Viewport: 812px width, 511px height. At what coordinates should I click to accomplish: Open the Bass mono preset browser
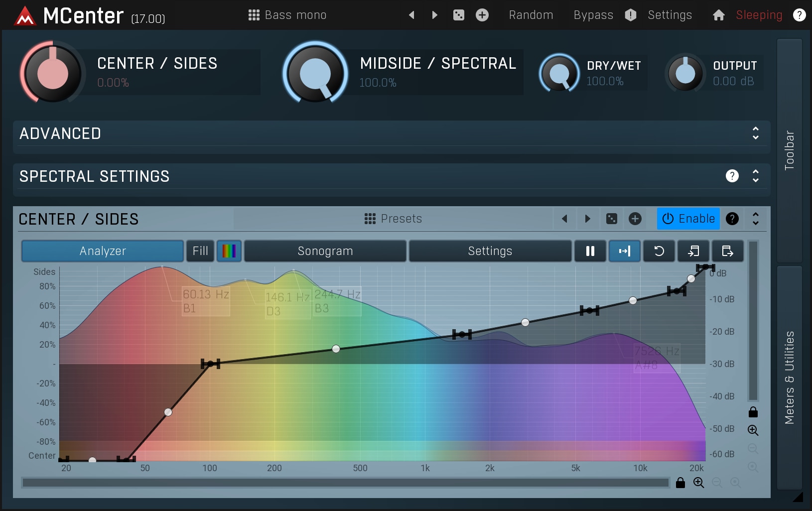click(x=287, y=15)
